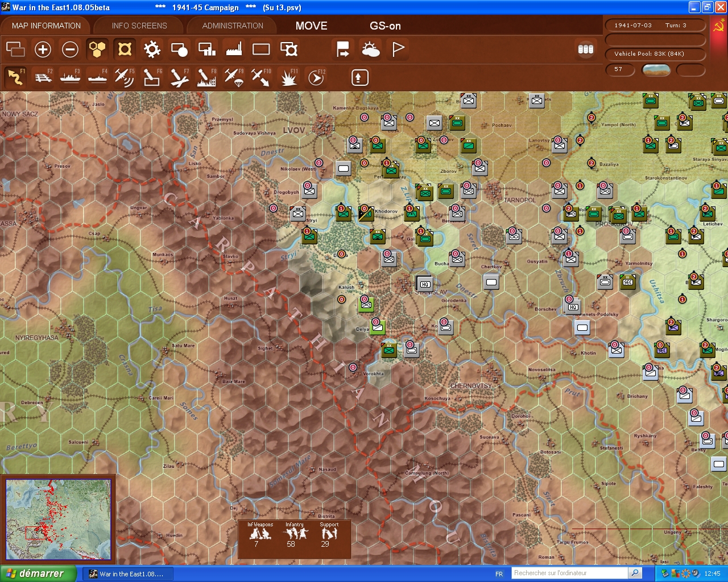Select Air Recon mode (F5)
This screenshot has height=582, width=728.
point(125,77)
